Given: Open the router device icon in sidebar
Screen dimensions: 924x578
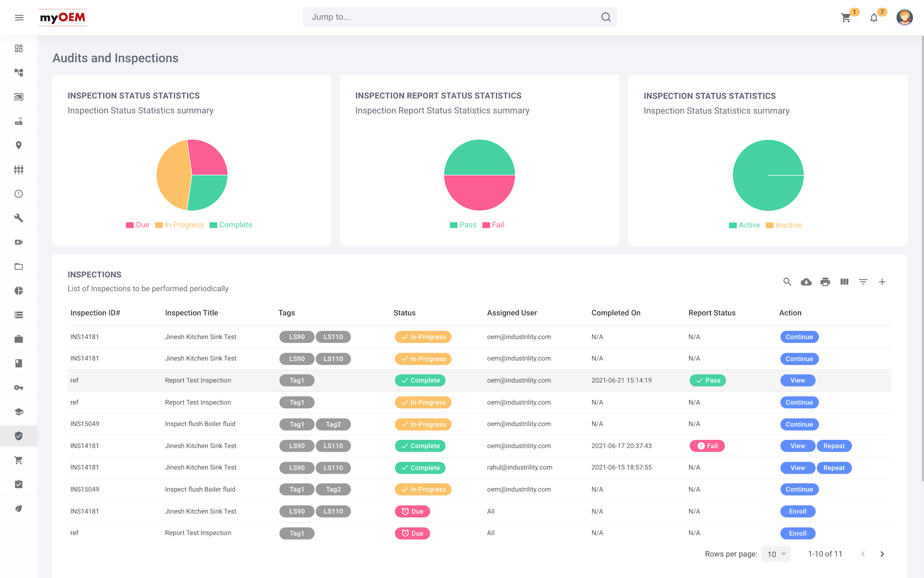Looking at the screenshot, I should (x=19, y=121).
